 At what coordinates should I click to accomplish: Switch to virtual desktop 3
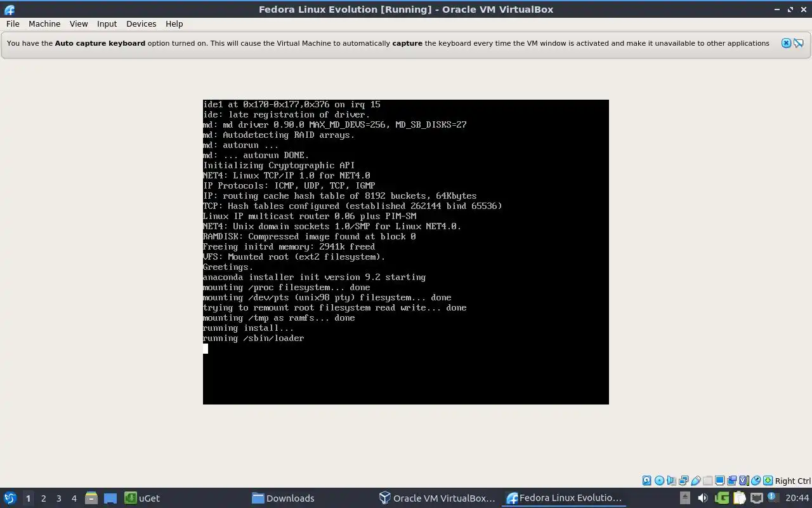(58, 498)
